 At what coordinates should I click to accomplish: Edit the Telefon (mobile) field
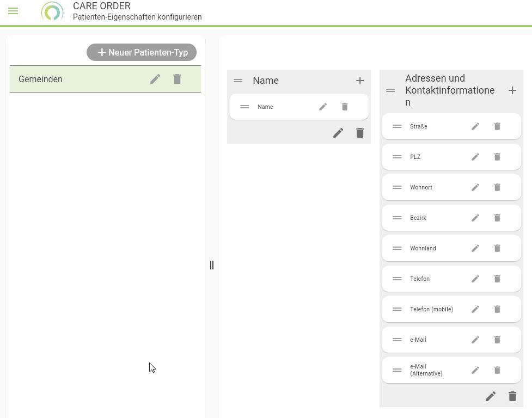coord(475,309)
